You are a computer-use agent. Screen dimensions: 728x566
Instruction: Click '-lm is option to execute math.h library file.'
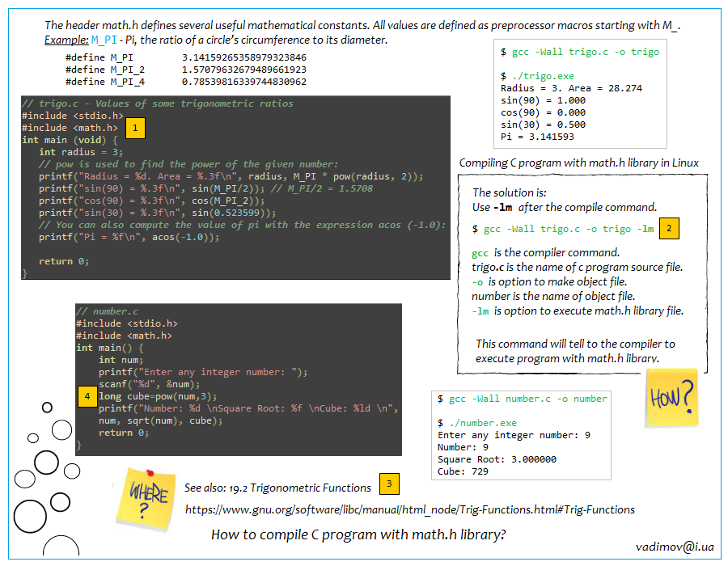click(578, 310)
